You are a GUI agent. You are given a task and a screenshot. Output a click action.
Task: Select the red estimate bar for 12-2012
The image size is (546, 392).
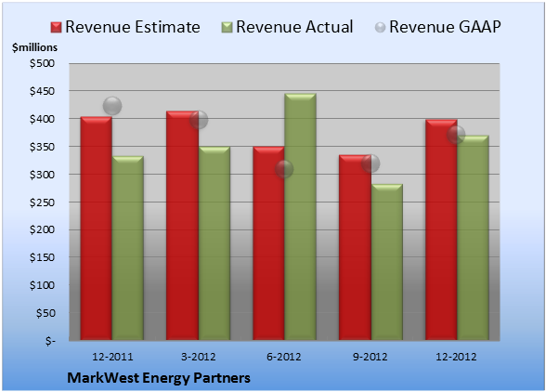click(441, 229)
